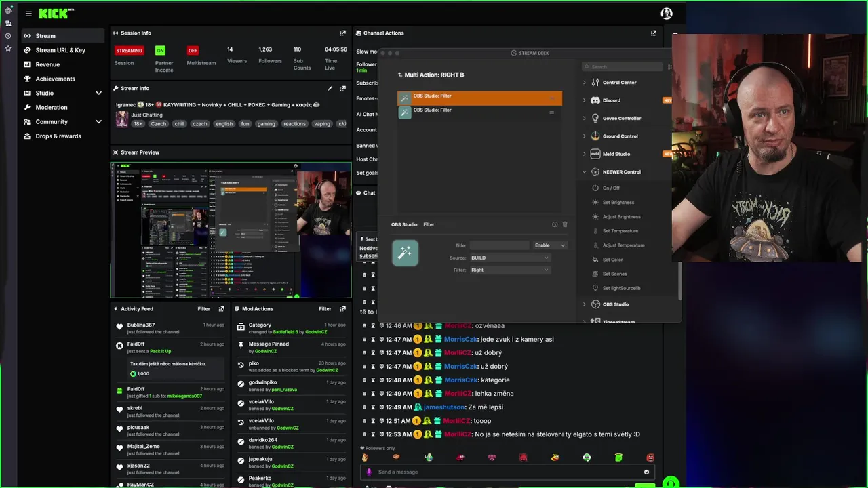
Task: Select the NEEWER Set Temperature action
Action: tap(620, 231)
